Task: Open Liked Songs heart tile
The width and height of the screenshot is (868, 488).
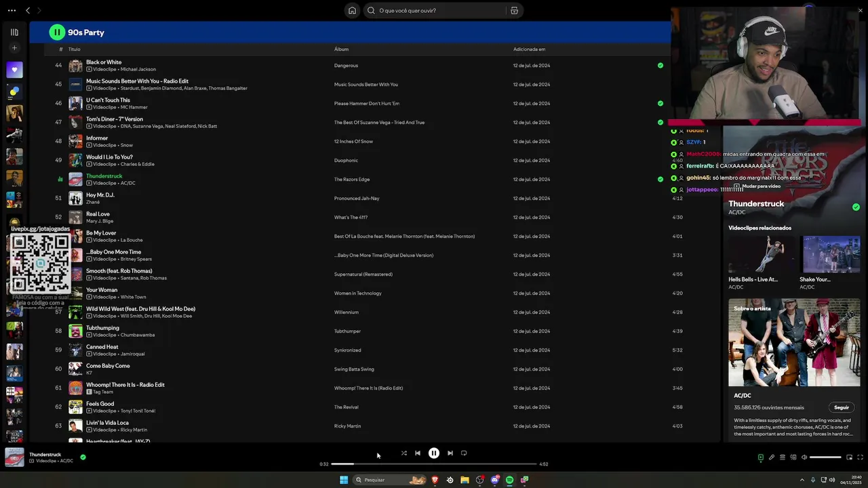Action: (x=14, y=70)
